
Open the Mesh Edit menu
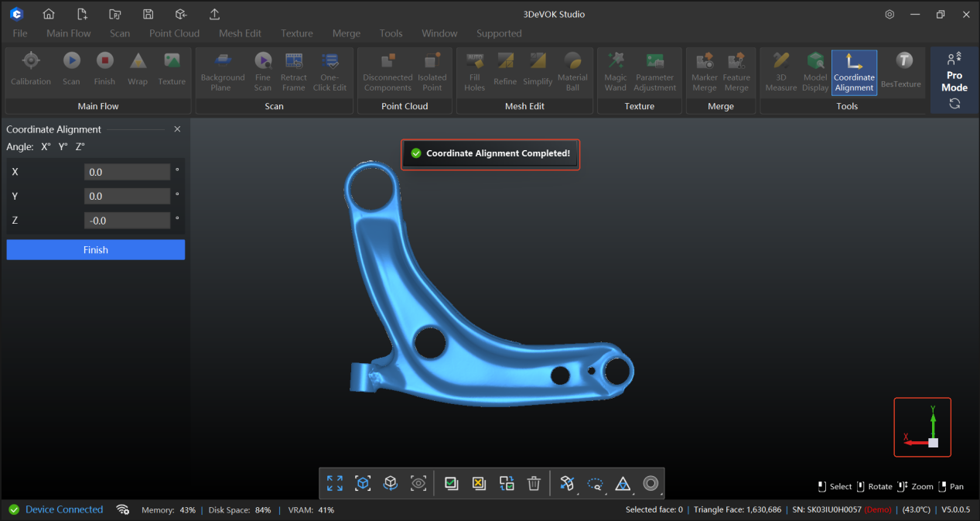[x=240, y=33]
